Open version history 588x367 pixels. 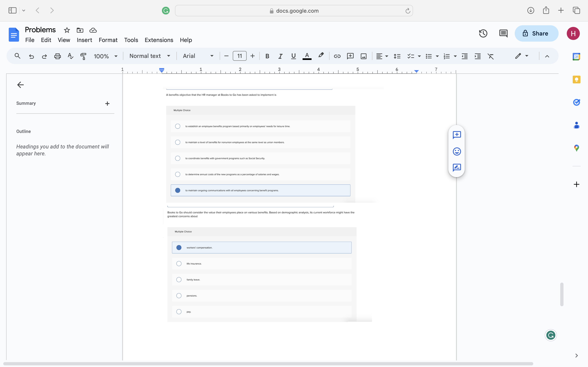click(483, 33)
